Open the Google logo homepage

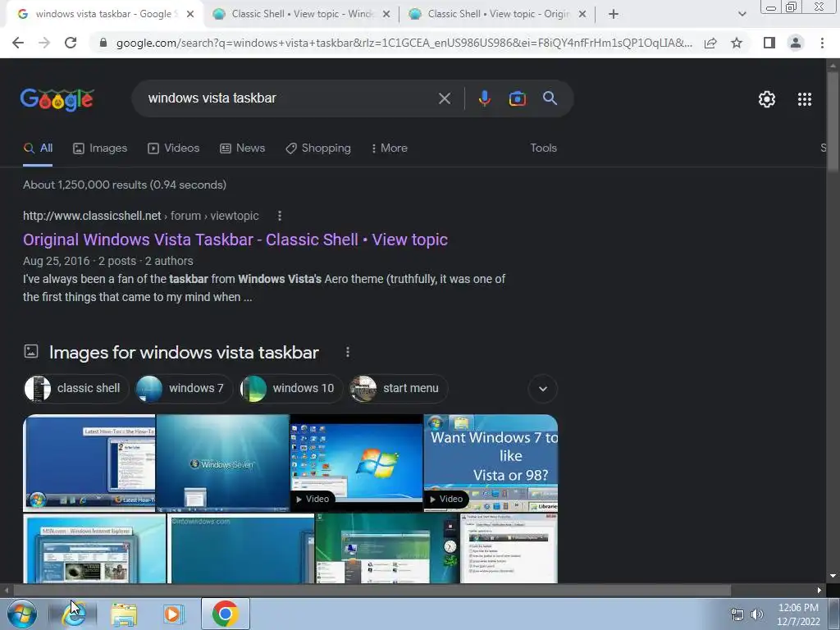(x=57, y=99)
